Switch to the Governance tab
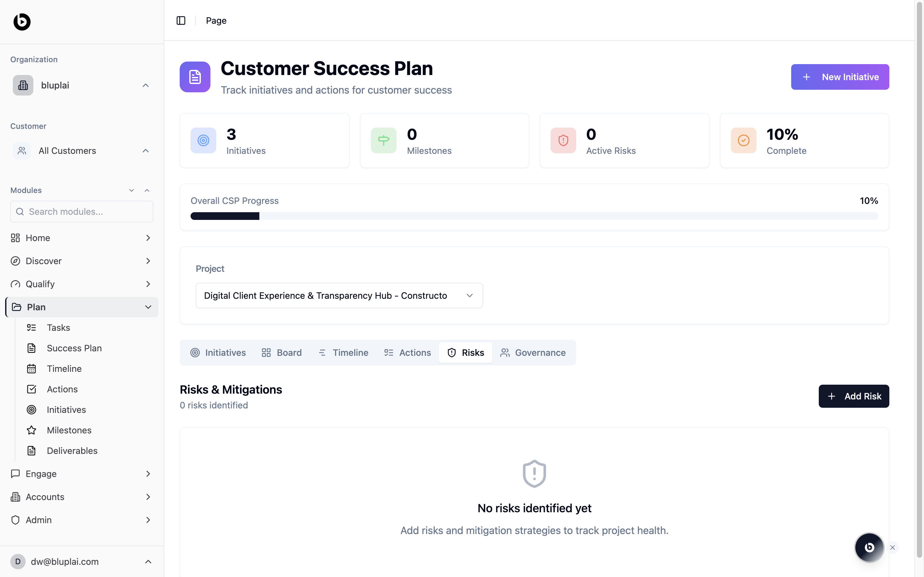The image size is (924, 577). (x=533, y=353)
